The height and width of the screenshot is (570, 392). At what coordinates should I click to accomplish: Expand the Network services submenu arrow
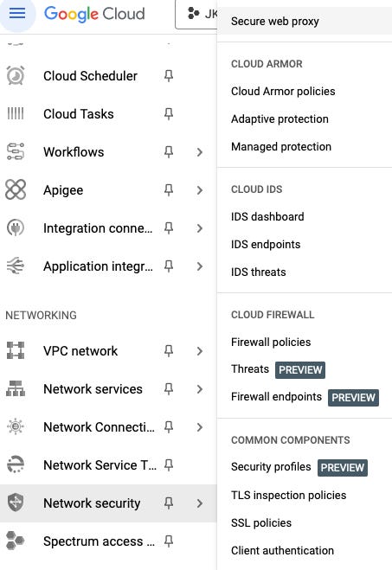[199, 389]
